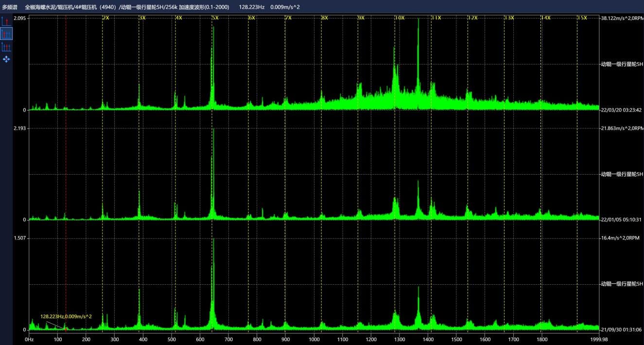Select the 21/09/30 01:31:06 spectrum timestamp

(622, 329)
